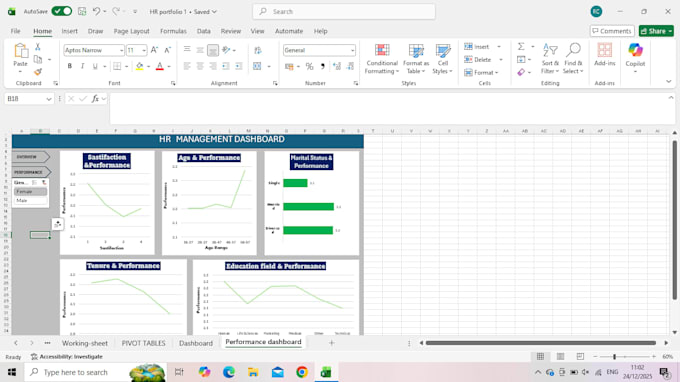Open Find & Select menu
680x382 pixels.
coord(573,59)
